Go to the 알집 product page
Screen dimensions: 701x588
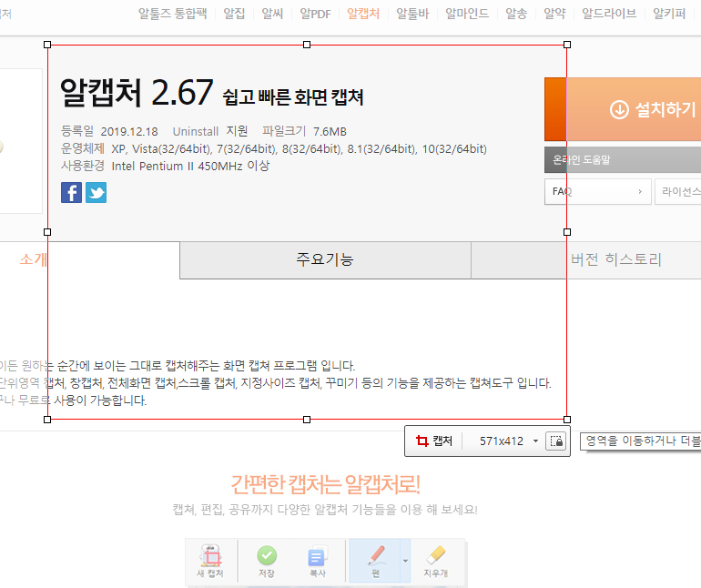click(234, 14)
